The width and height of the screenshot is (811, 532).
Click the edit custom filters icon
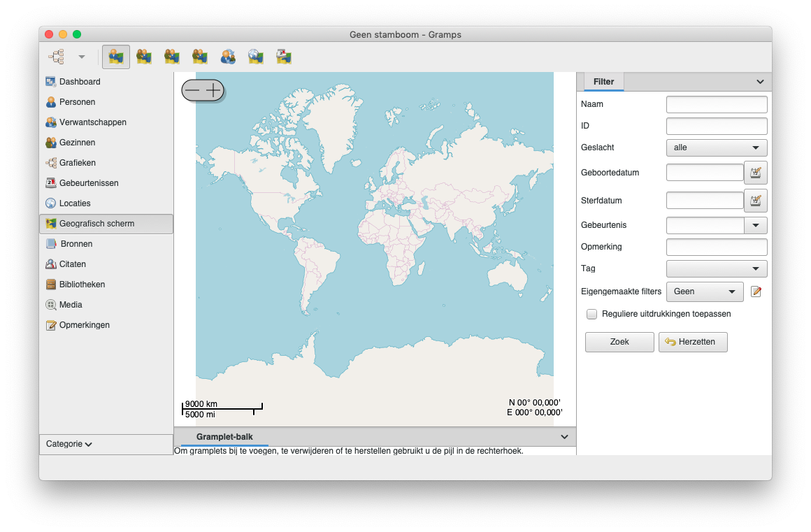[x=756, y=292]
